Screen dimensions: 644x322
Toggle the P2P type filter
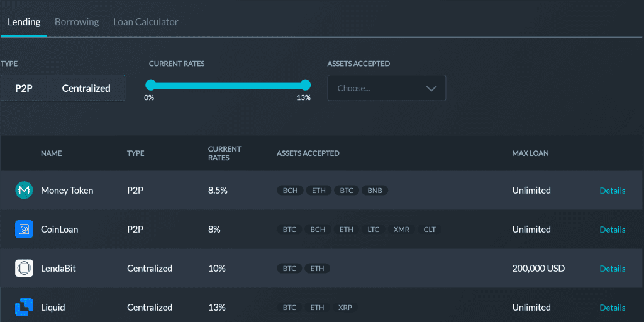(24, 89)
